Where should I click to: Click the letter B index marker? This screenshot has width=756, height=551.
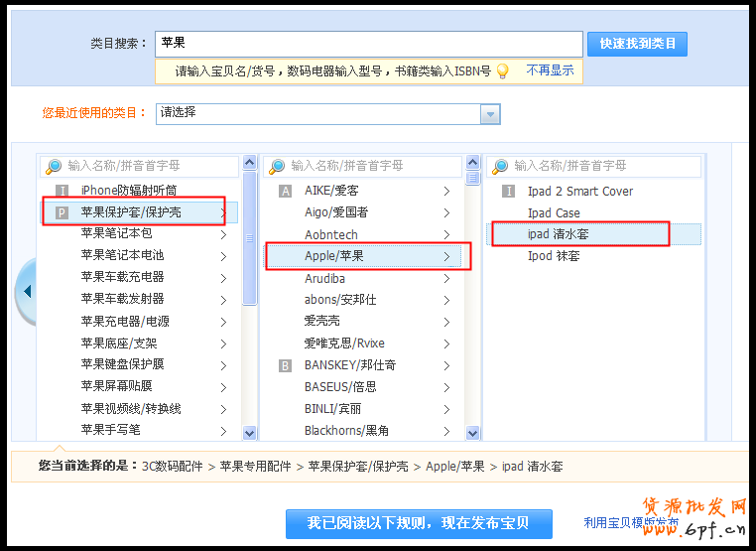coord(286,365)
